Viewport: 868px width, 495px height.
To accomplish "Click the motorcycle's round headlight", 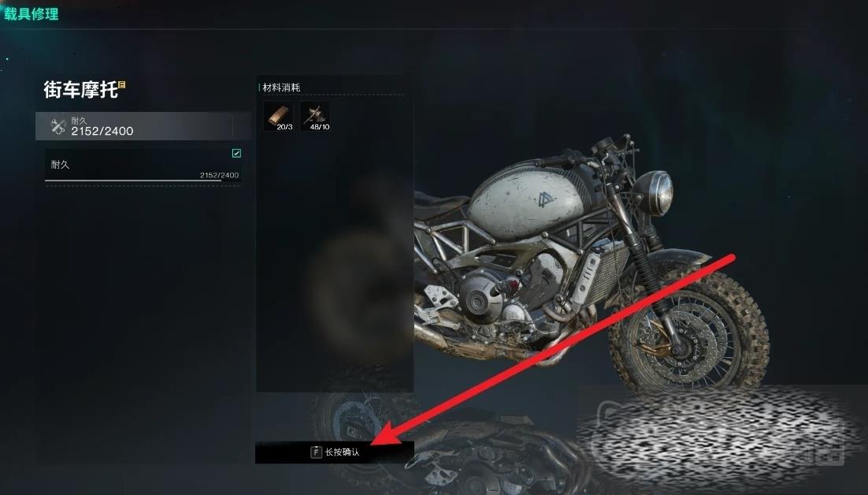I will 653,192.
